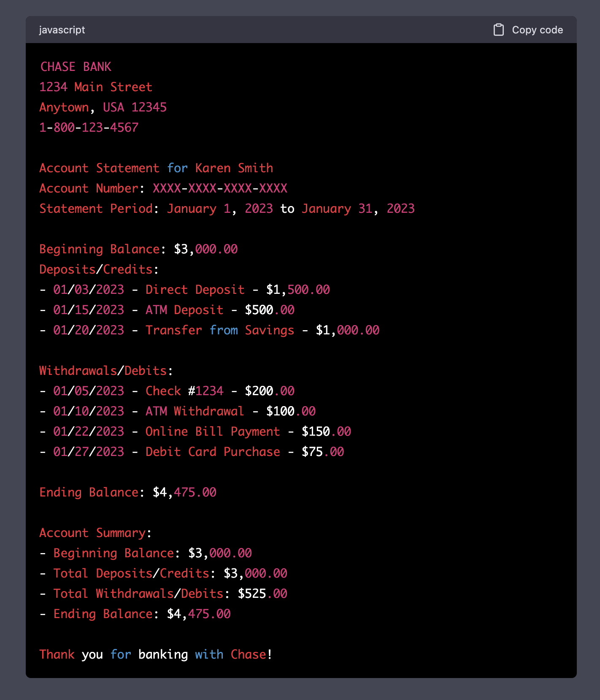Viewport: 600px width, 700px height.
Task: Click the clipboard icon beside Copy code
Action: [498, 30]
